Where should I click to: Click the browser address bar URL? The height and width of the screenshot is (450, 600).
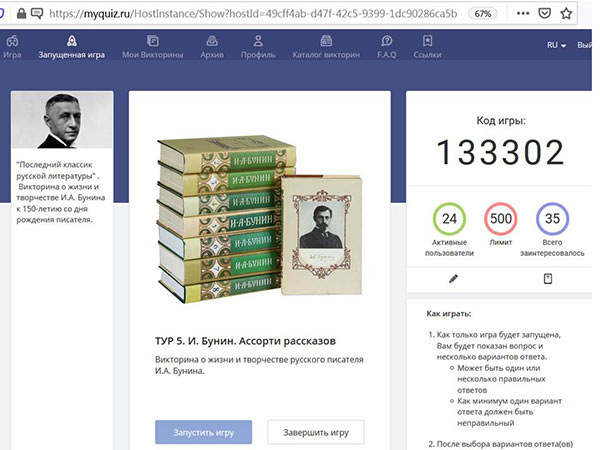click(250, 14)
